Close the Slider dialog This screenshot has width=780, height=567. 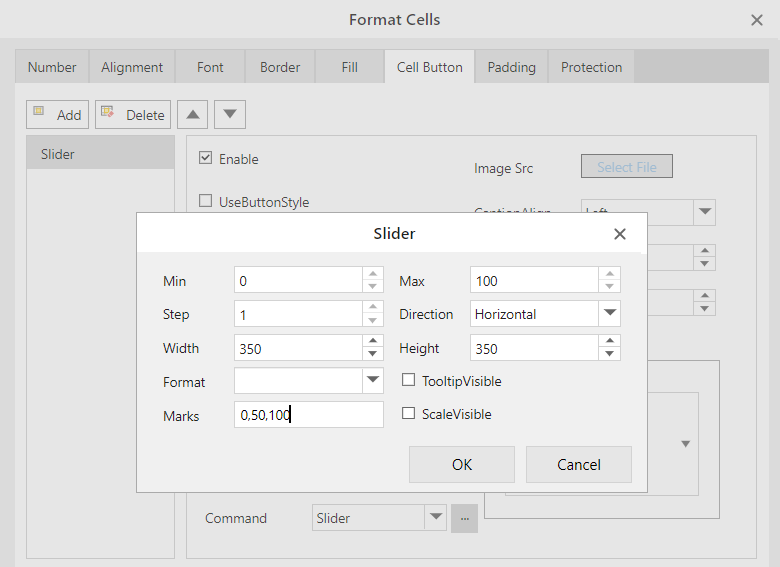click(x=620, y=234)
